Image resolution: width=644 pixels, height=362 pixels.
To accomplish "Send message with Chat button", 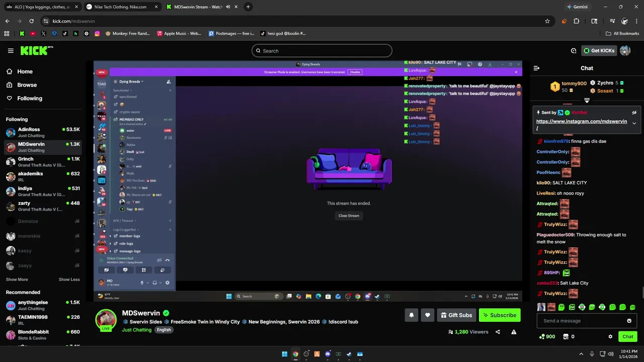I will pos(628,336).
